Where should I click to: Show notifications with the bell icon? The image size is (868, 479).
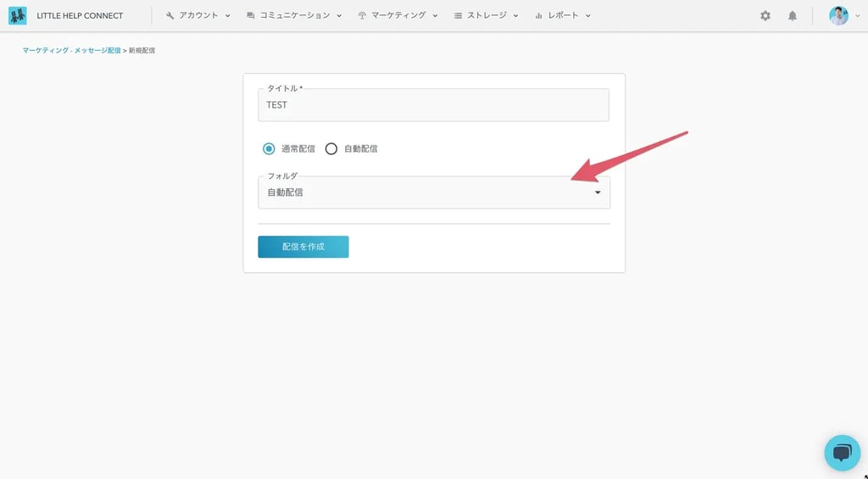click(x=793, y=15)
